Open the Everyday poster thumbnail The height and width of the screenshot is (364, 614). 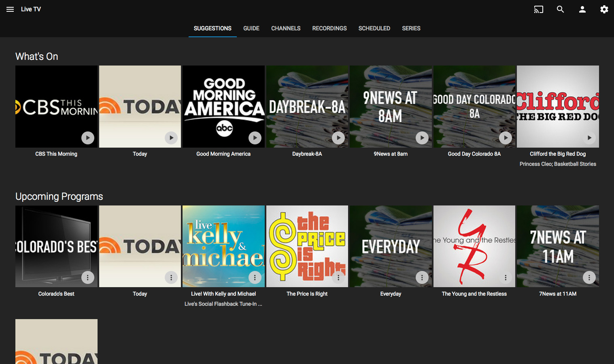pos(391,246)
